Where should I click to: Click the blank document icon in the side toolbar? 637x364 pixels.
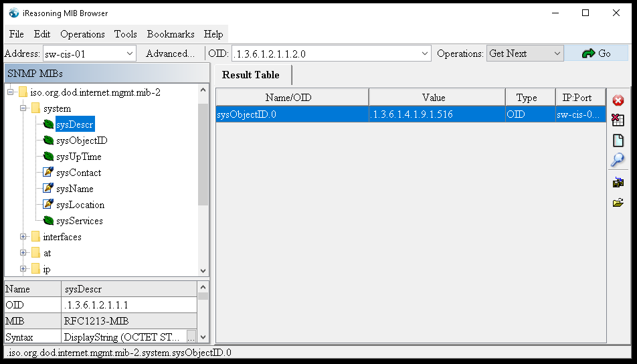(618, 141)
